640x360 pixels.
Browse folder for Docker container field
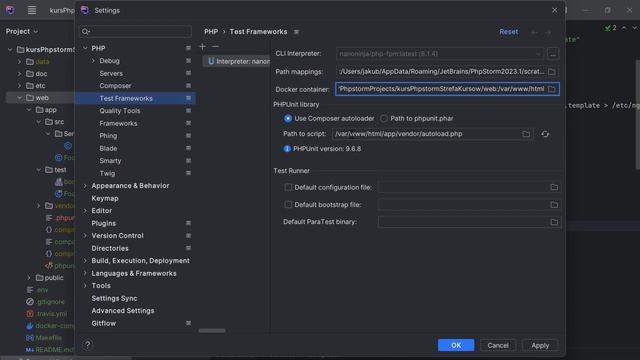(x=552, y=89)
